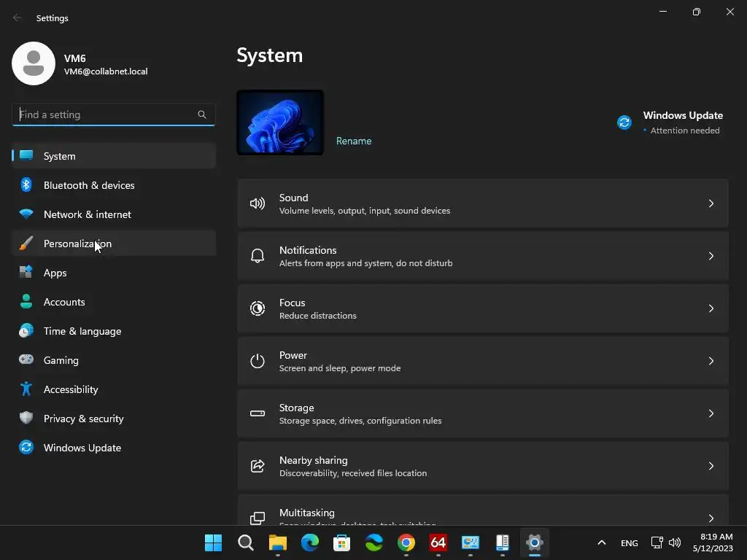The height and width of the screenshot is (560, 747).
Task: Click ENG language indicator in tray
Action: 630,542
